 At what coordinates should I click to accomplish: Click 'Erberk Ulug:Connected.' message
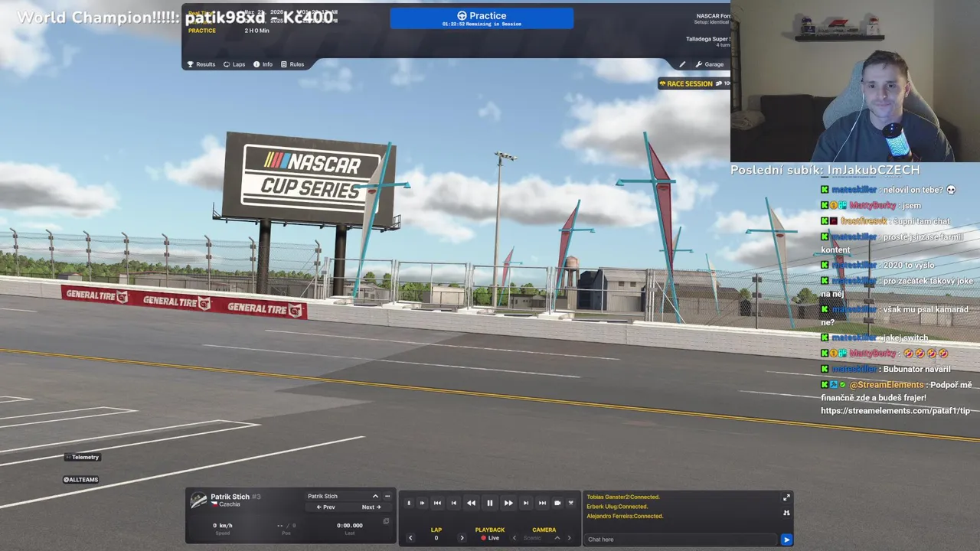(x=617, y=507)
